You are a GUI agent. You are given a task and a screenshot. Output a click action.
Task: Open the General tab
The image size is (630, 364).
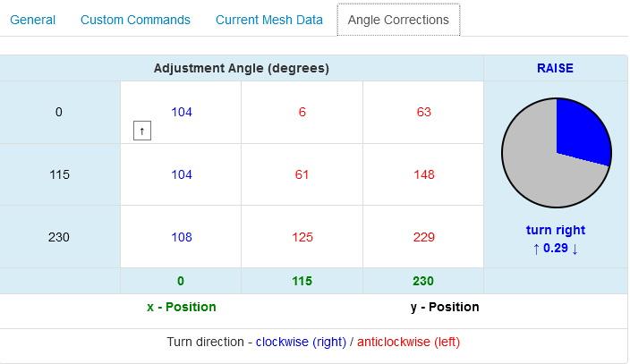32,20
